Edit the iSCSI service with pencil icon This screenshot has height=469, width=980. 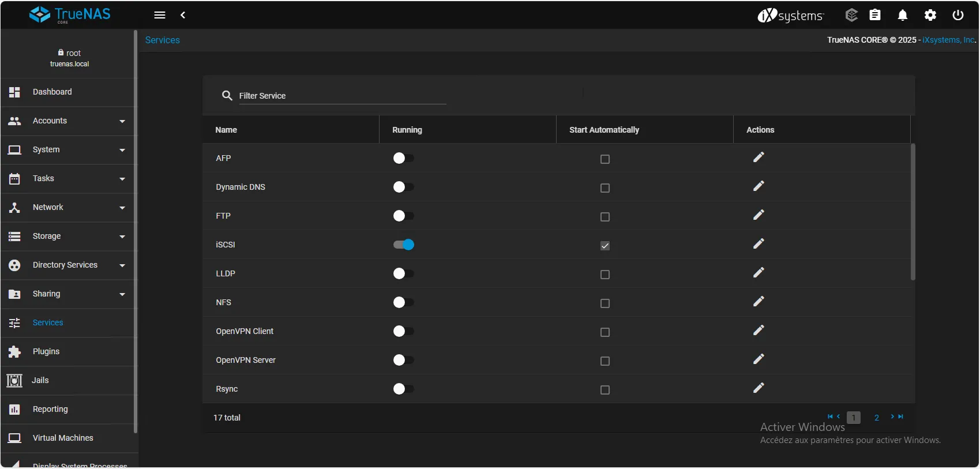click(759, 244)
